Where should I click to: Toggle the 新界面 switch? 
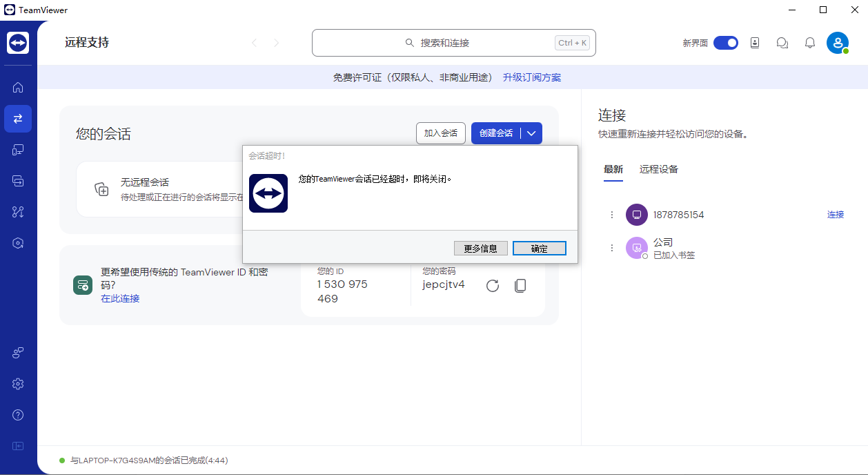[726, 43]
